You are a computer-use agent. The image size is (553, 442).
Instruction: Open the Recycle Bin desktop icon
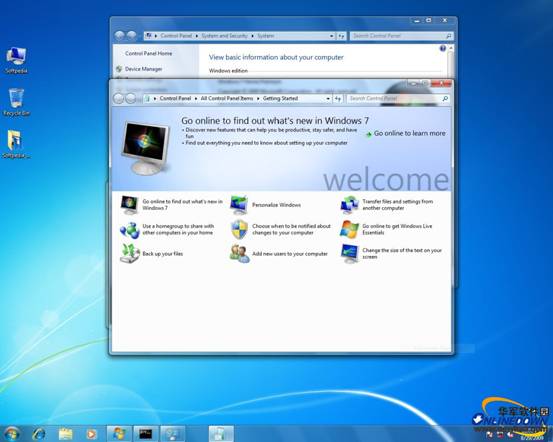pos(16,102)
